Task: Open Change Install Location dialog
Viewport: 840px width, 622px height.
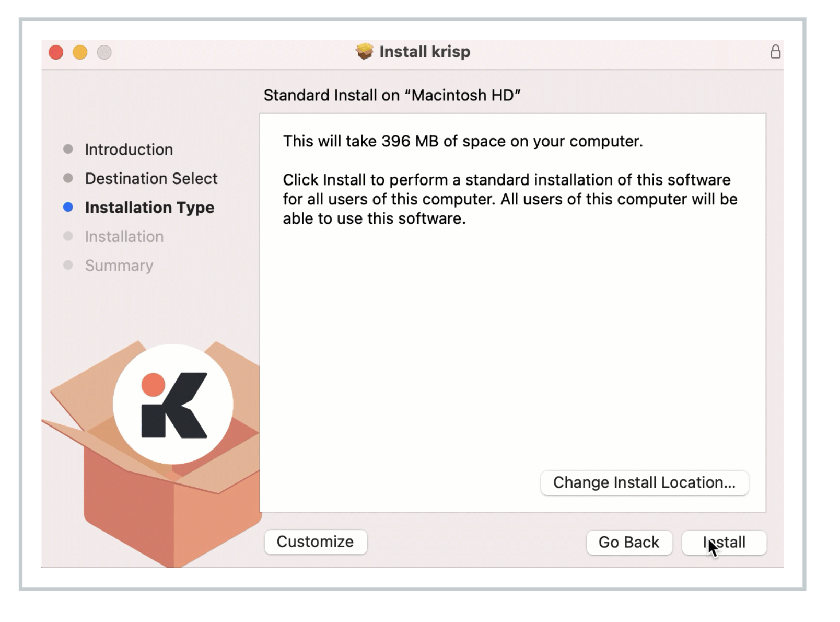Action: [645, 482]
